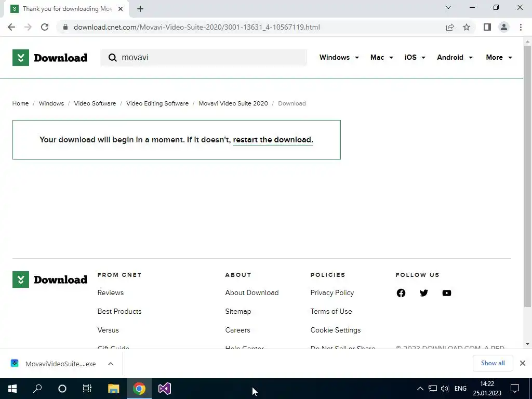This screenshot has width=532, height=399.
Task: Click 'restart the download' link
Action: (272, 140)
